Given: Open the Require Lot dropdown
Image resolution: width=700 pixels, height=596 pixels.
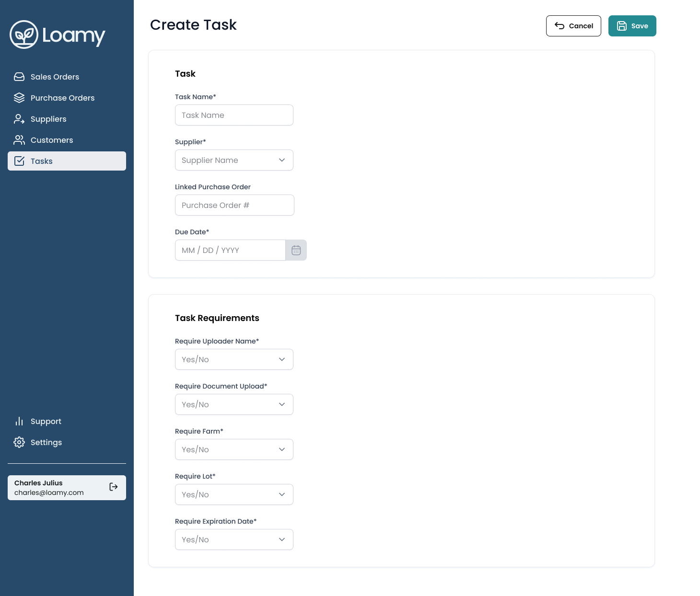Looking at the screenshot, I should (234, 494).
